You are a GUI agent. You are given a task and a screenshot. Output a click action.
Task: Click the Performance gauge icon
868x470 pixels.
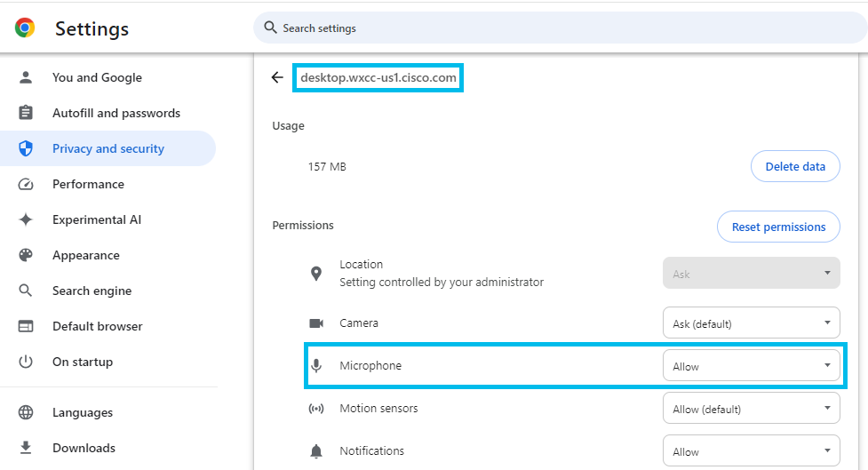pyautogui.click(x=26, y=184)
